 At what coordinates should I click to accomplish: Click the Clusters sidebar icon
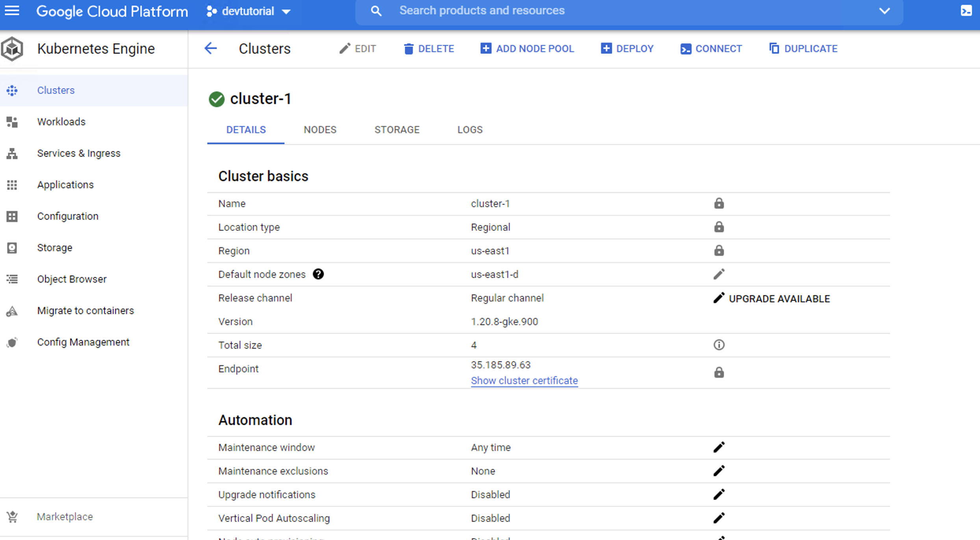click(12, 91)
